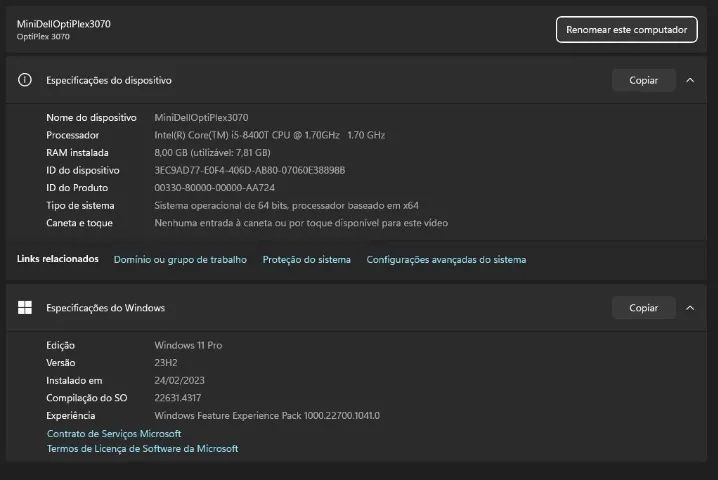
Task: Collapse the Especificações do Windows section chevron
Action: (x=690, y=308)
